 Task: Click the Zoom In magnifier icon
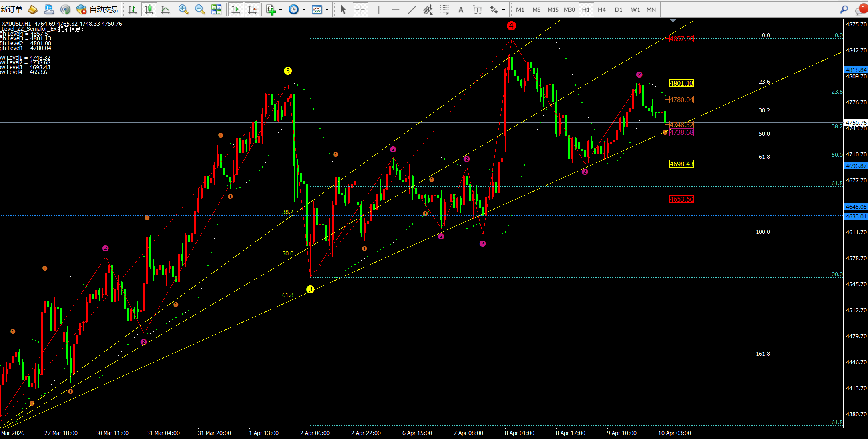(183, 10)
